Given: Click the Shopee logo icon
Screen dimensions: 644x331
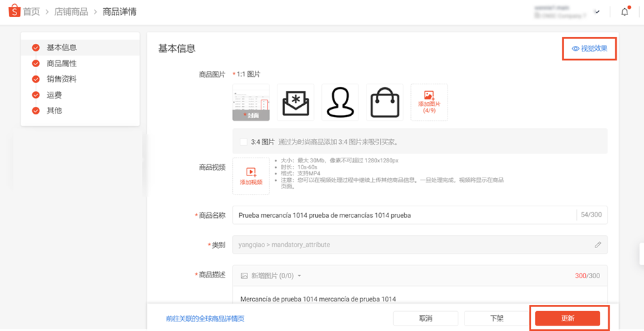Looking at the screenshot, I should tap(14, 12).
